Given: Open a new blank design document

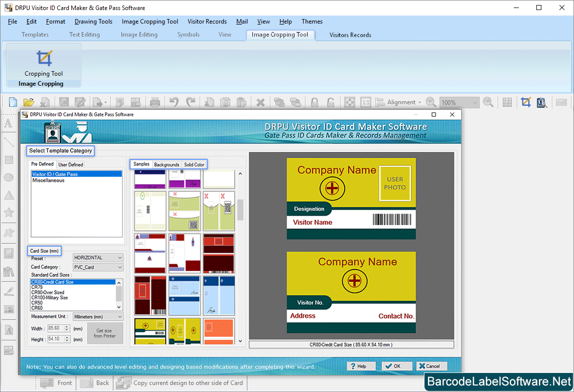Looking at the screenshot, I should coord(12,102).
